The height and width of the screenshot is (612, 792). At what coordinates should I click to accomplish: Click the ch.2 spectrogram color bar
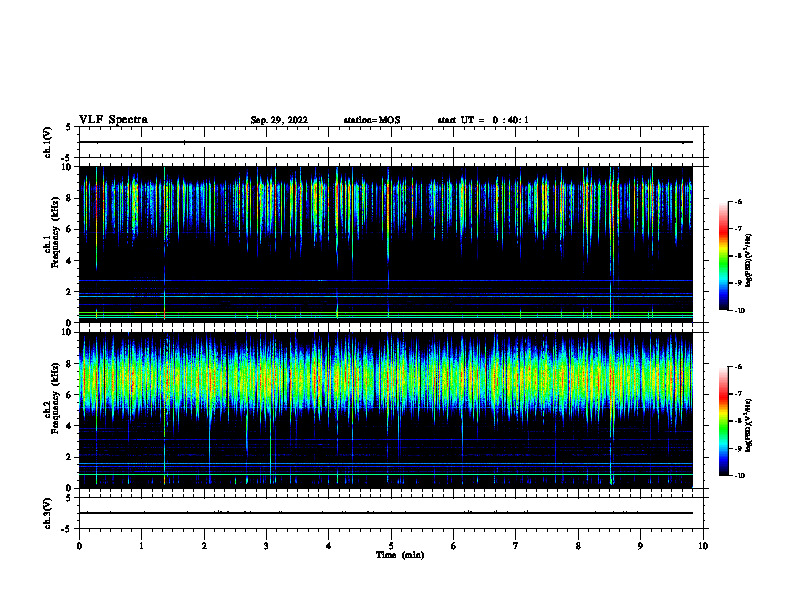click(723, 421)
